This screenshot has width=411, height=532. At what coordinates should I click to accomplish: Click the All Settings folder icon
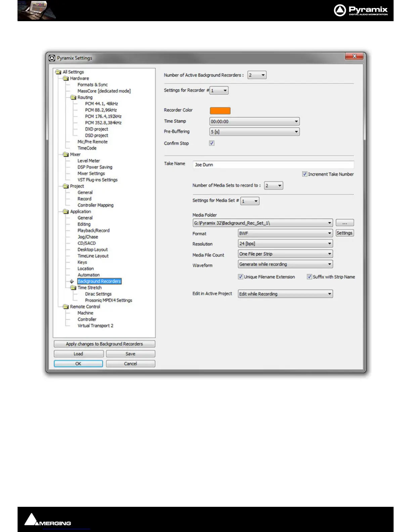[x=58, y=72]
